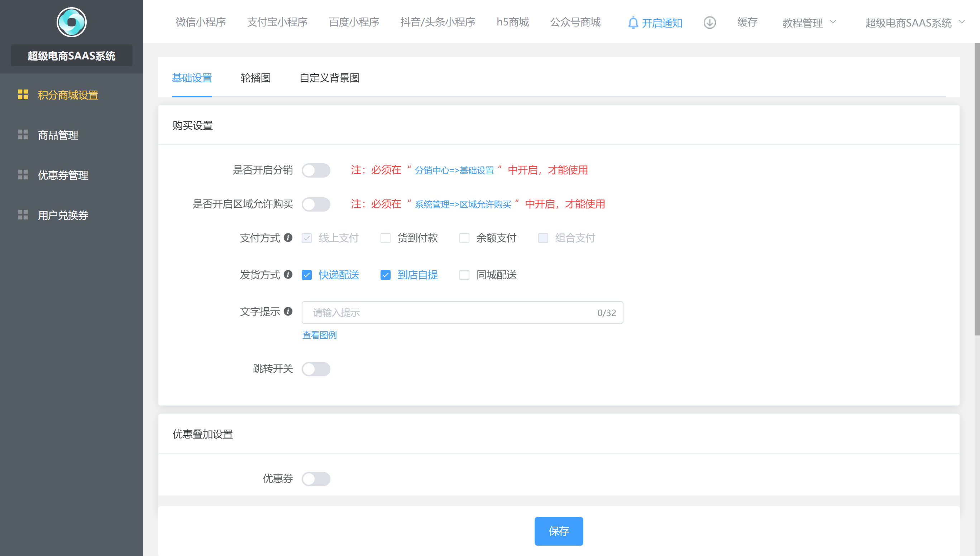Click the grid icon beside 优惠券管理

[x=23, y=175]
